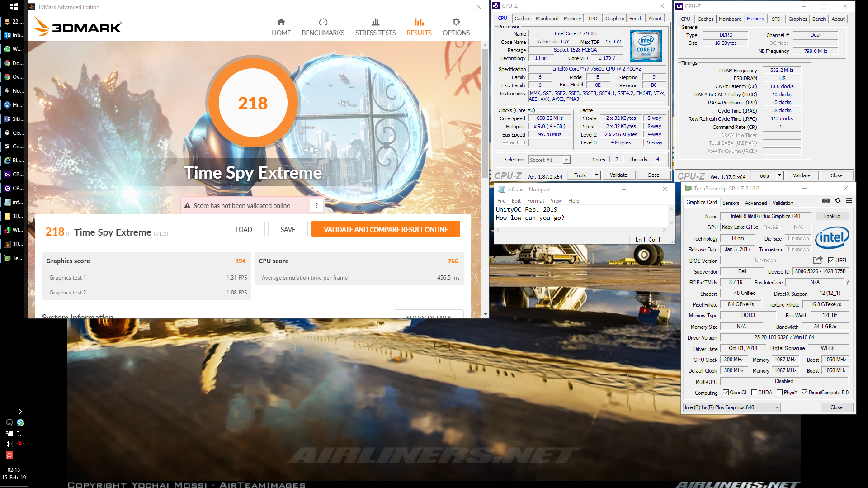
Task: Open the RESULTS section in 3DMark
Action: pos(419,27)
